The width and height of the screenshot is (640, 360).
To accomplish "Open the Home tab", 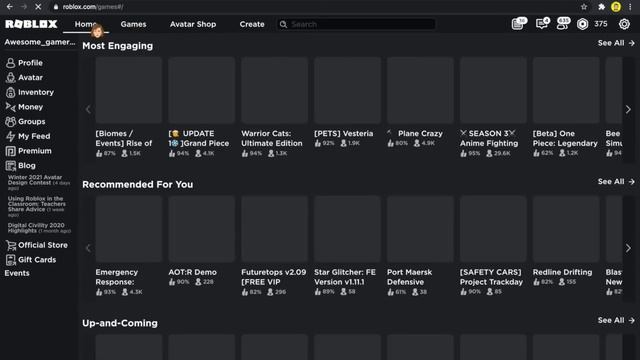I will click(85, 24).
